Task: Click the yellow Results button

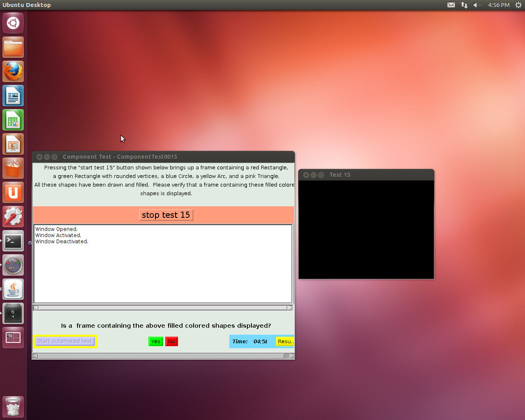Action: point(285,341)
